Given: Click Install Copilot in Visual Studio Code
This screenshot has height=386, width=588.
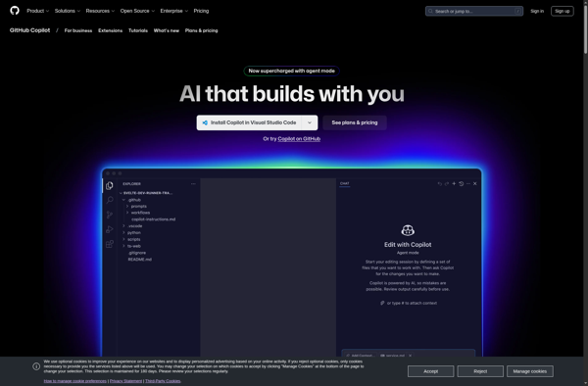Looking at the screenshot, I should point(249,122).
